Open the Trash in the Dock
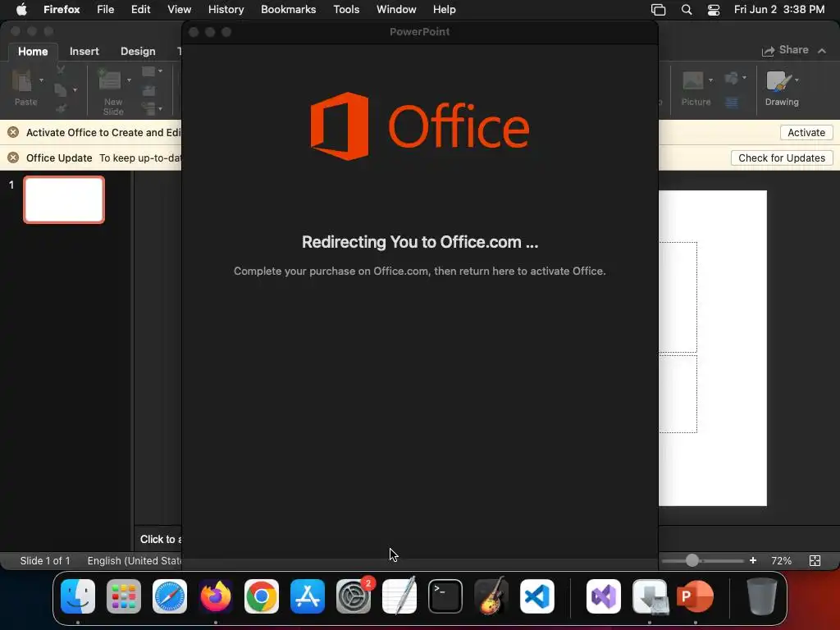 click(x=762, y=596)
